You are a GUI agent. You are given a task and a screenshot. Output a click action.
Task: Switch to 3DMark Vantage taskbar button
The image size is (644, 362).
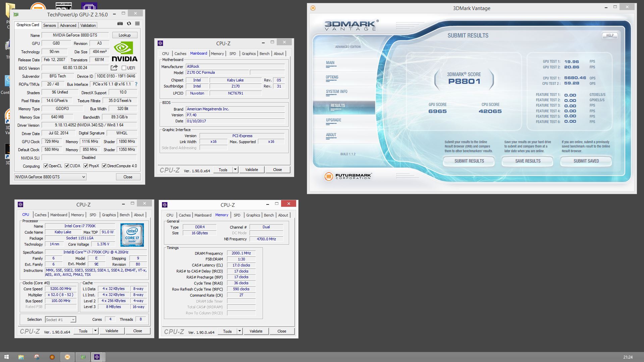coord(67,357)
